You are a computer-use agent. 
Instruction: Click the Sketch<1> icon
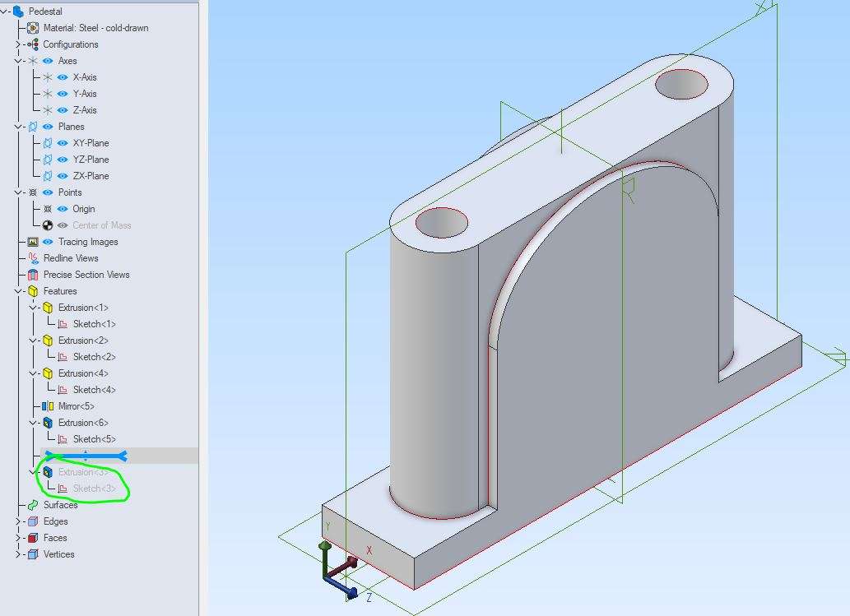(63, 324)
